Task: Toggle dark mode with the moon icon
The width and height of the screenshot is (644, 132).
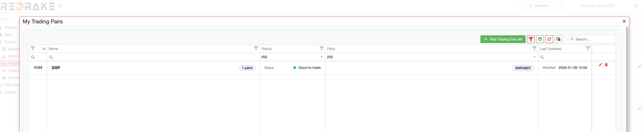Action: pyautogui.click(x=636, y=6)
